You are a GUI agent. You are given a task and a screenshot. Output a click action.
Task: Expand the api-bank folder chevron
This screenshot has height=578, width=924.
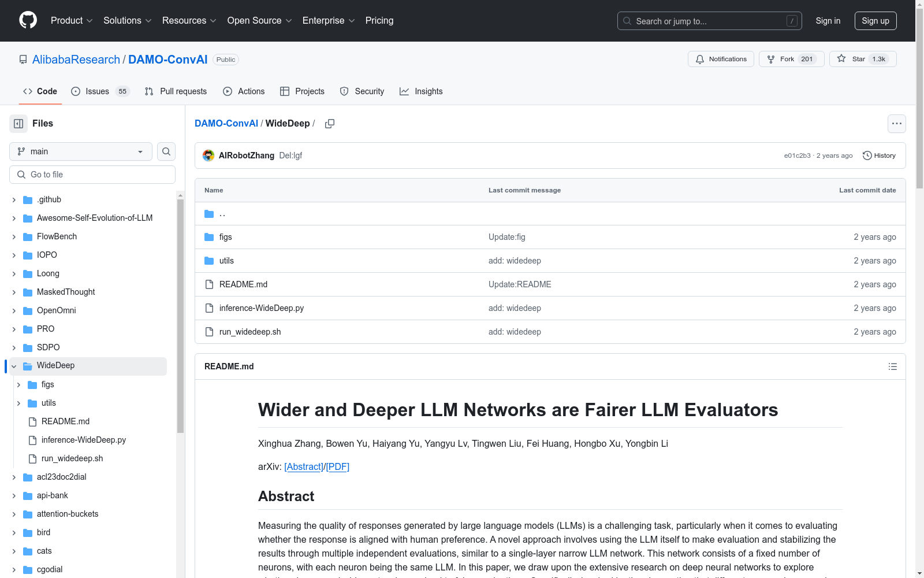[14, 496]
